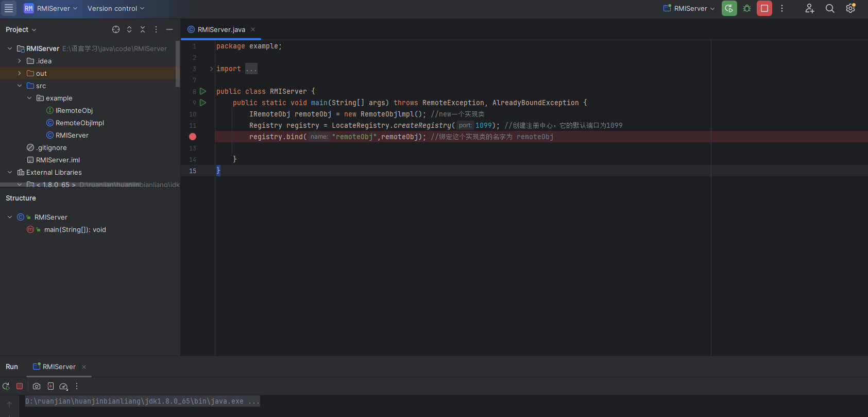Select opened file in Project panel
Viewport: 868px width, 417px height.
[116, 29]
